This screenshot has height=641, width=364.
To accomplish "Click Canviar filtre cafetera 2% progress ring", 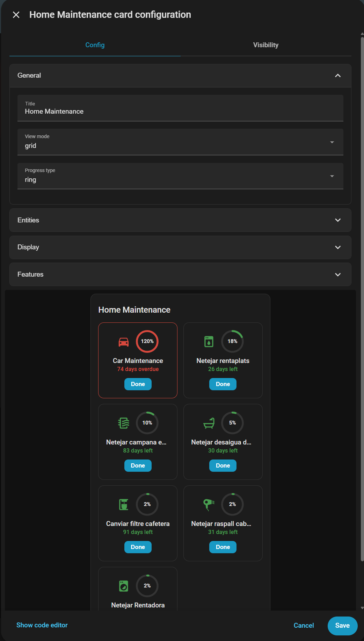I will tap(147, 504).
